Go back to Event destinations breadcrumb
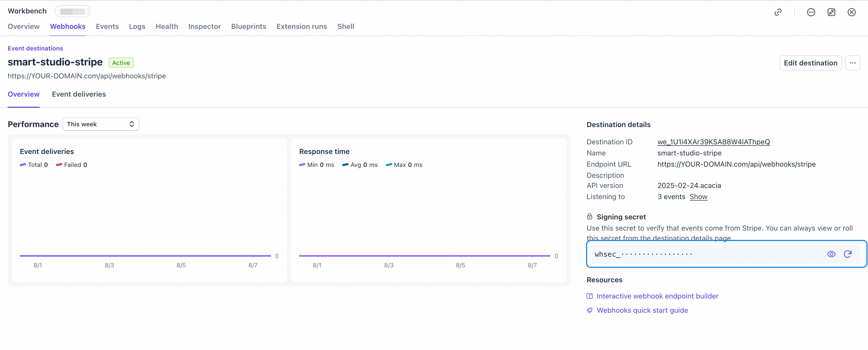Viewport: 868px width, 350px height. (35, 48)
